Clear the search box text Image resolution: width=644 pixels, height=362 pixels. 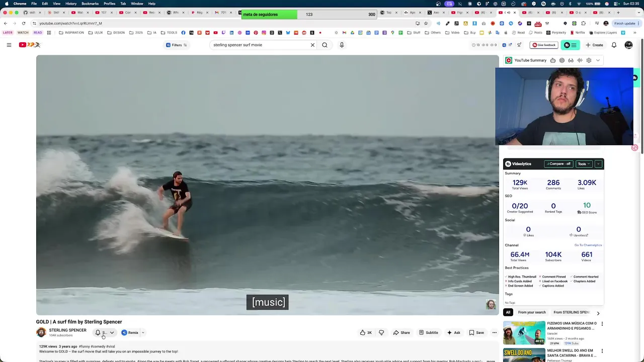click(x=312, y=45)
